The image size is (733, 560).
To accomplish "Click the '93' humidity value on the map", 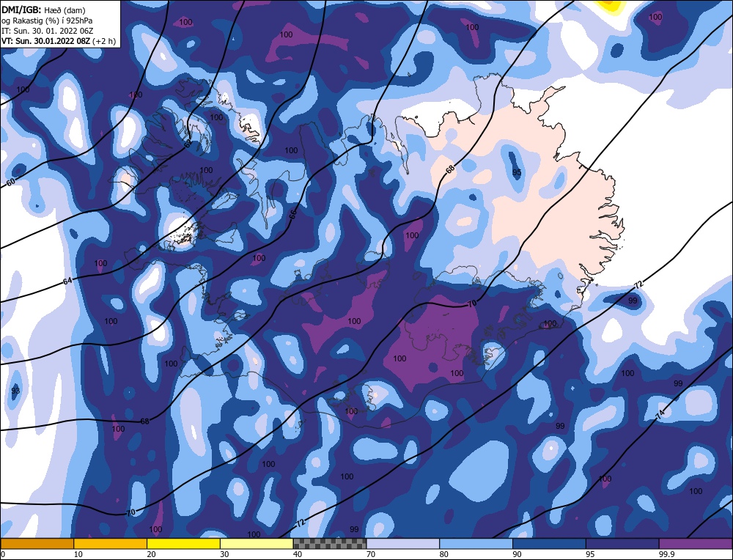I will click(x=15, y=391).
